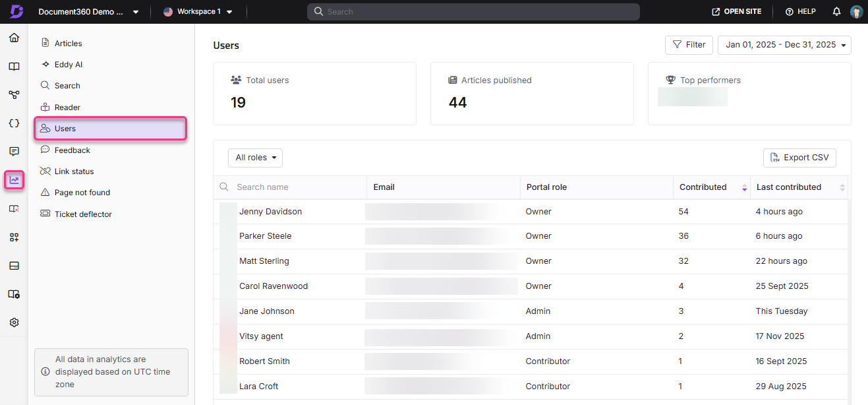Click the Widgets icon in the sidebar
This screenshot has width=868, height=405.
pyautogui.click(x=14, y=237)
